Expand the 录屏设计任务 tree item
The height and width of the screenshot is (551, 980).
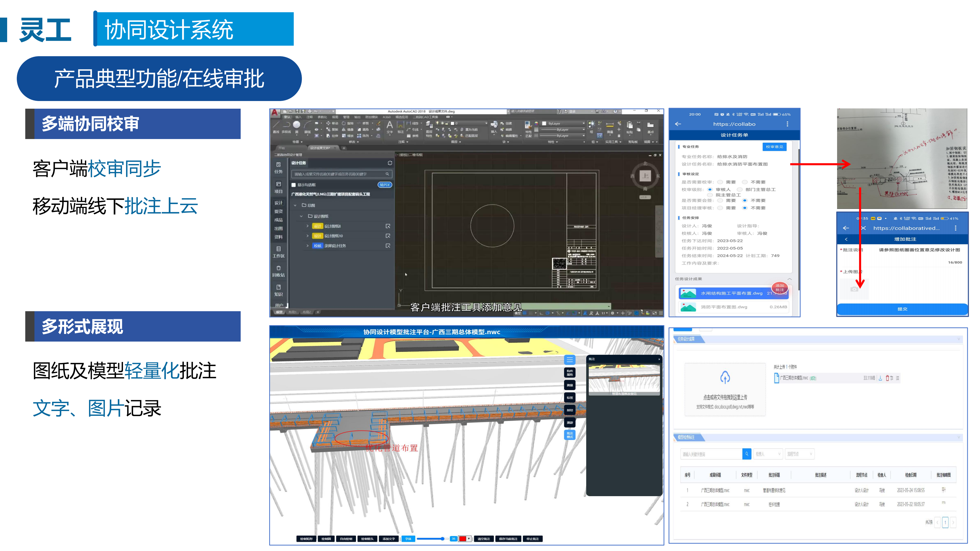pyautogui.click(x=307, y=246)
